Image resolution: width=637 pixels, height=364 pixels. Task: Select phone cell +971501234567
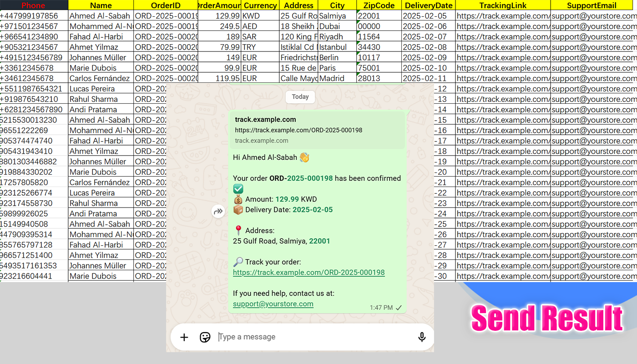pos(34,26)
